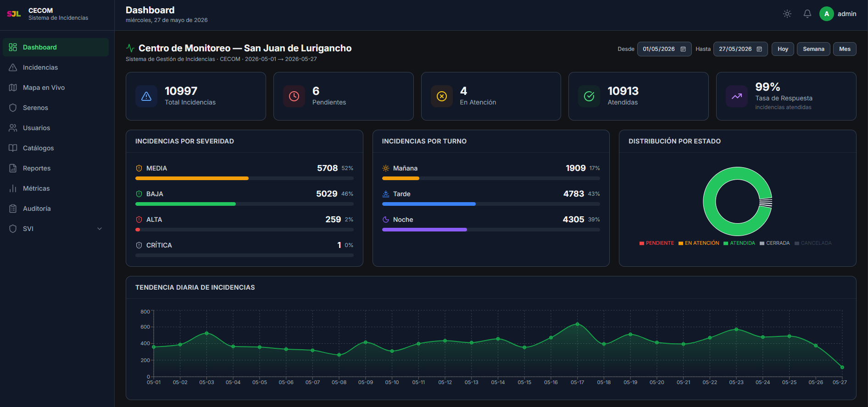Click the monitoring pulse icon beside title
This screenshot has height=407, width=868.
(130, 48)
